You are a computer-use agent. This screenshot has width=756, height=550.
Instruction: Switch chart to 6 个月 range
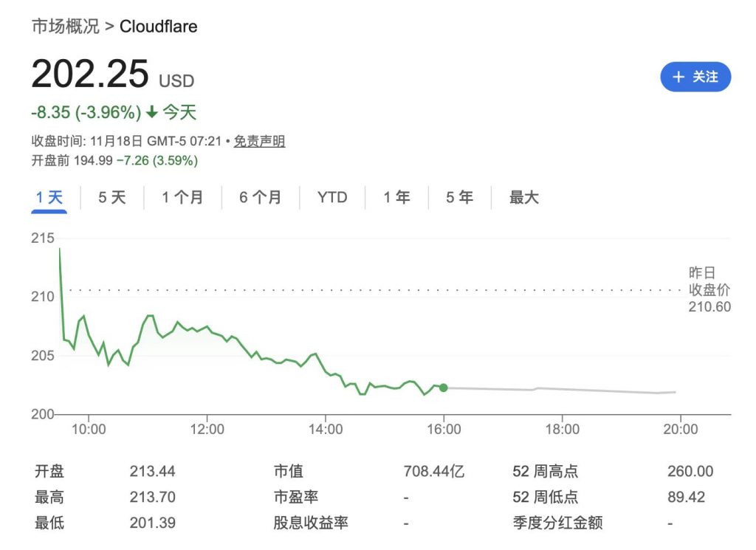click(x=260, y=197)
